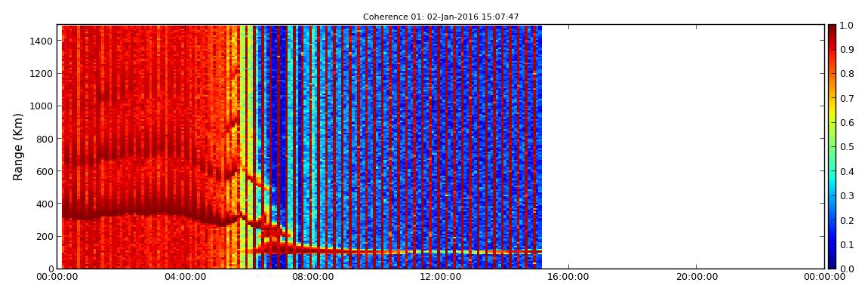
Task: Click the x-axis tick label 08:00:00
Action: point(312,277)
